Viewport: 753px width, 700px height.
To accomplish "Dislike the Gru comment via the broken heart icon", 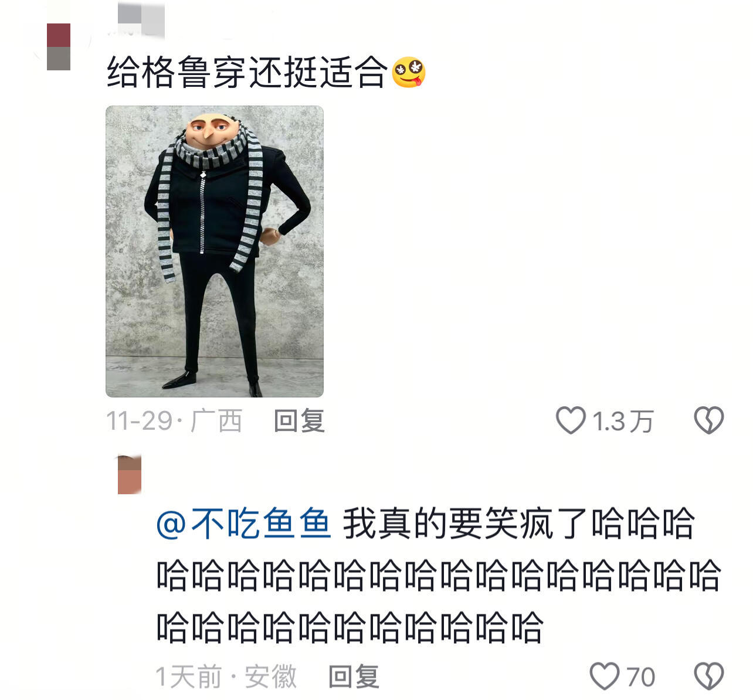I will [709, 420].
